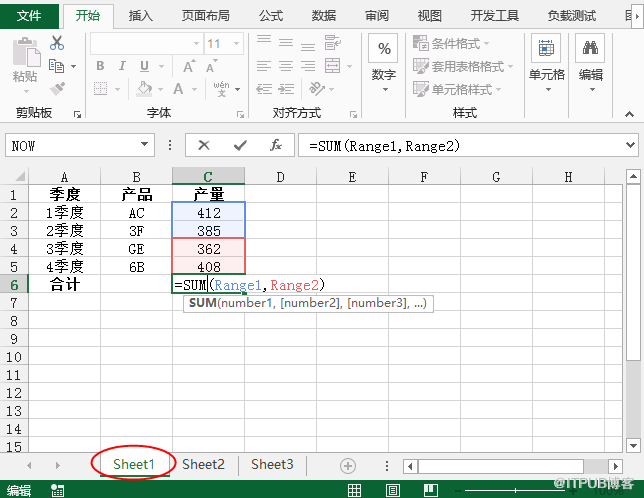Image resolution: width=644 pixels, height=498 pixels.
Task: Switch to the Sheet2 worksheet tab
Action: pyautogui.click(x=203, y=464)
